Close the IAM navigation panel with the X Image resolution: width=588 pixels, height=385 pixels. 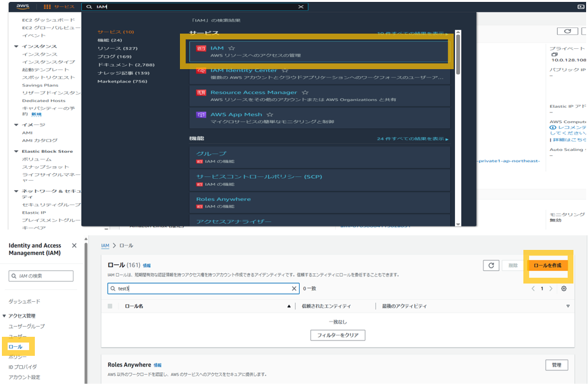[74, 245]
